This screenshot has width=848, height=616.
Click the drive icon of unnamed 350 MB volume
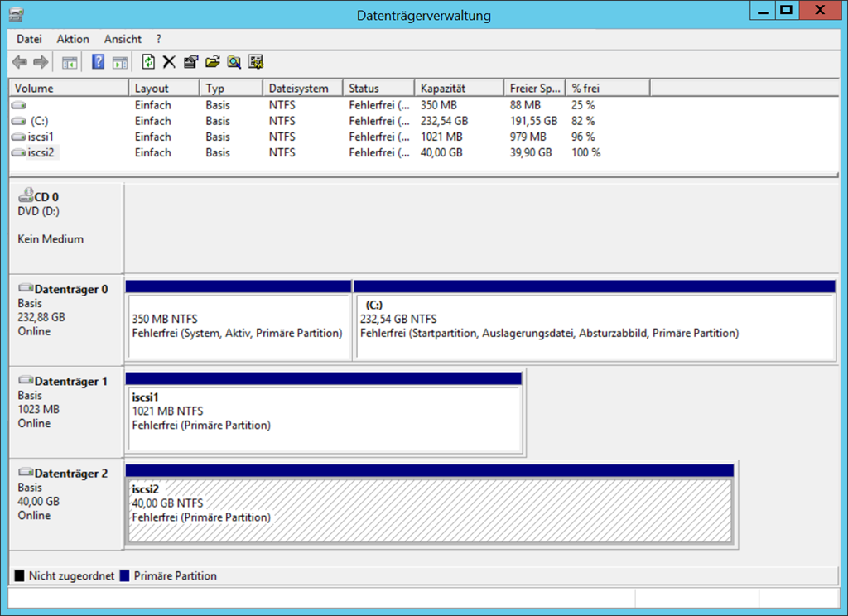19,105
